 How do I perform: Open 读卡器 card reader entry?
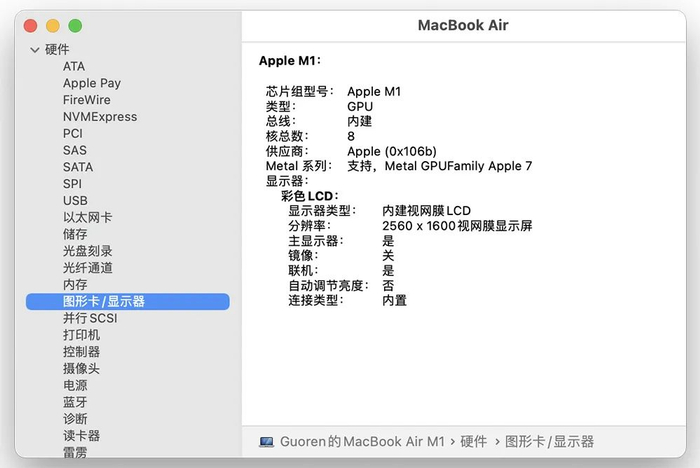[81, 435]
